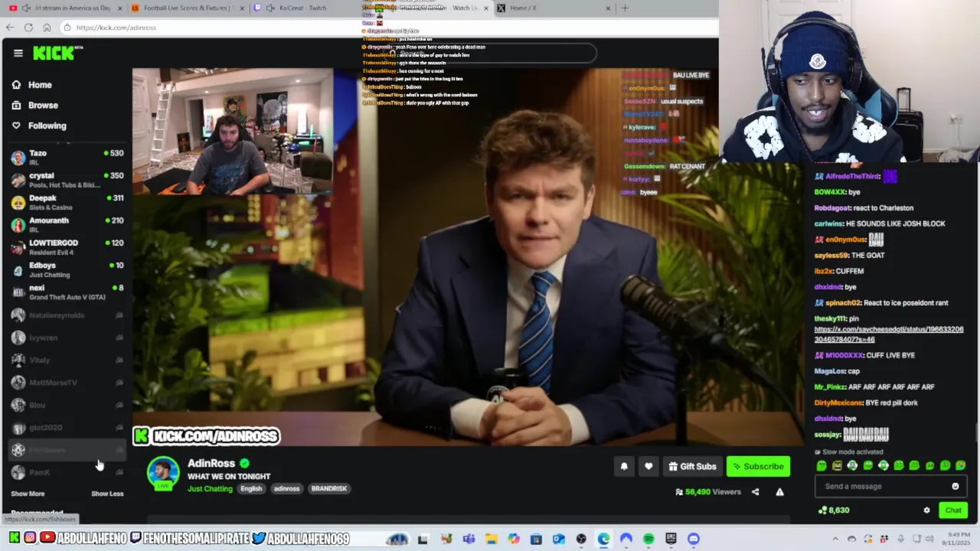The width and height of the screenshot is (980, 551).
Task: Select the BRANDRISK tag
Action: (329, 488)
